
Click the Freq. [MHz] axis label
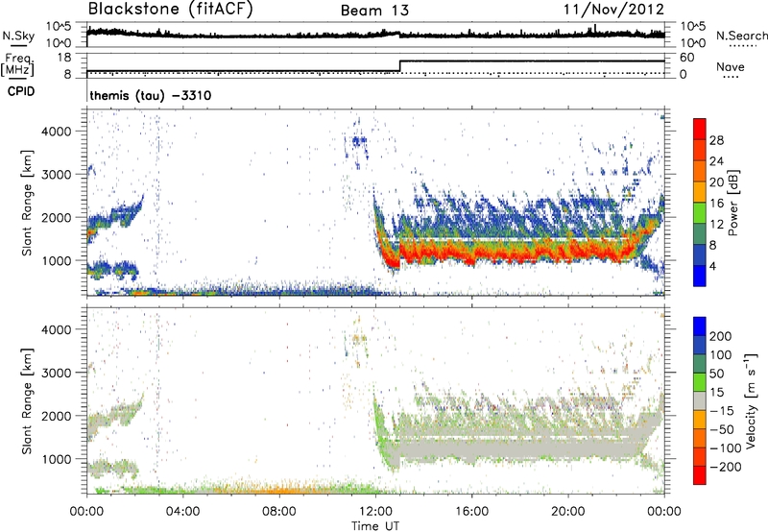coord(17,64)
